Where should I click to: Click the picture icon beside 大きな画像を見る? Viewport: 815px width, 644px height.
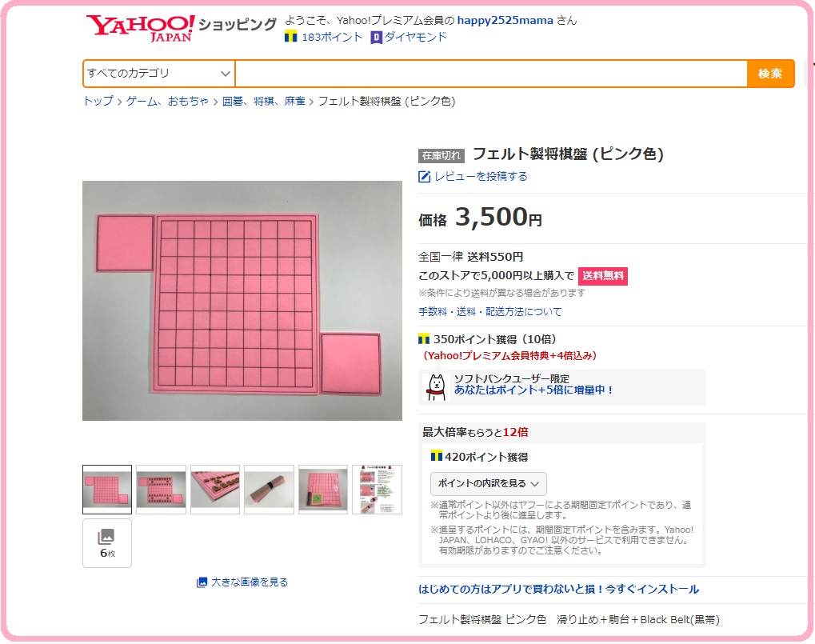(x=202, y=582)
